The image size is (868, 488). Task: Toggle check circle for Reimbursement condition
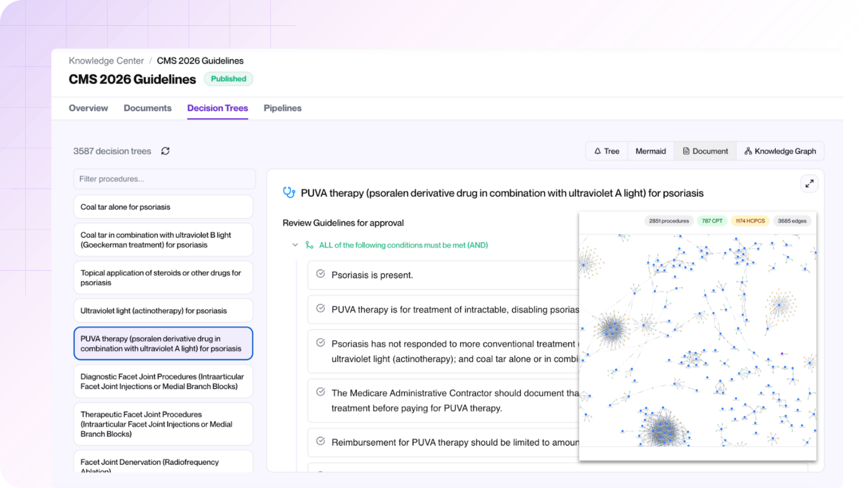[321, 441]
